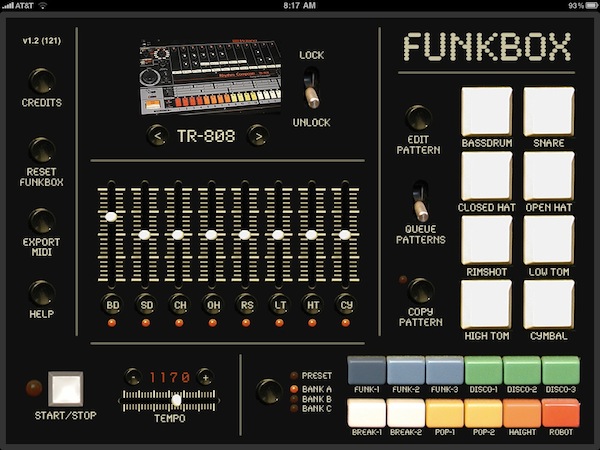Viewport: 600px width, 450px height.
Task: Tap the Cymbal pad
Action: [549, 305]
